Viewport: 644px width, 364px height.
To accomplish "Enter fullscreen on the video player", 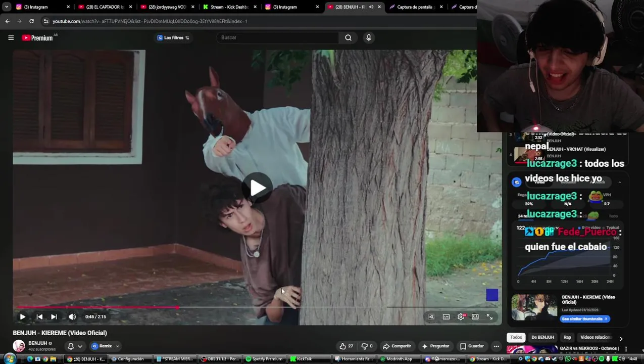I will pyautogui.click(x=489, y=316).
